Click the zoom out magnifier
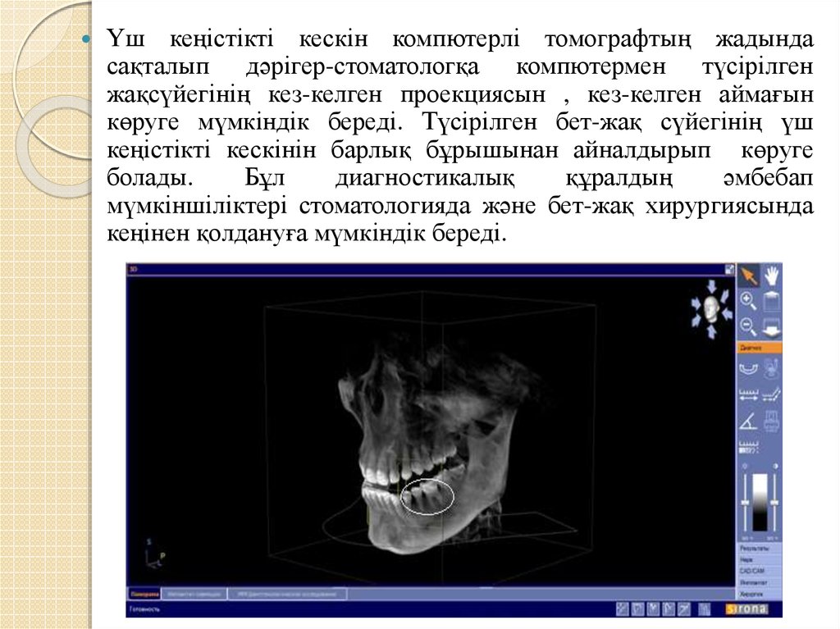 (748, 326)
